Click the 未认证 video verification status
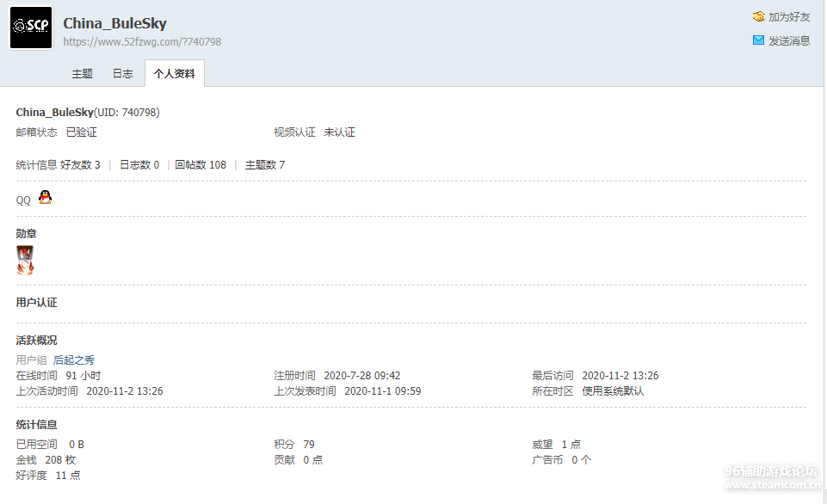The width and height of the screenshot is (827, 504). click(x=339, y=132)
